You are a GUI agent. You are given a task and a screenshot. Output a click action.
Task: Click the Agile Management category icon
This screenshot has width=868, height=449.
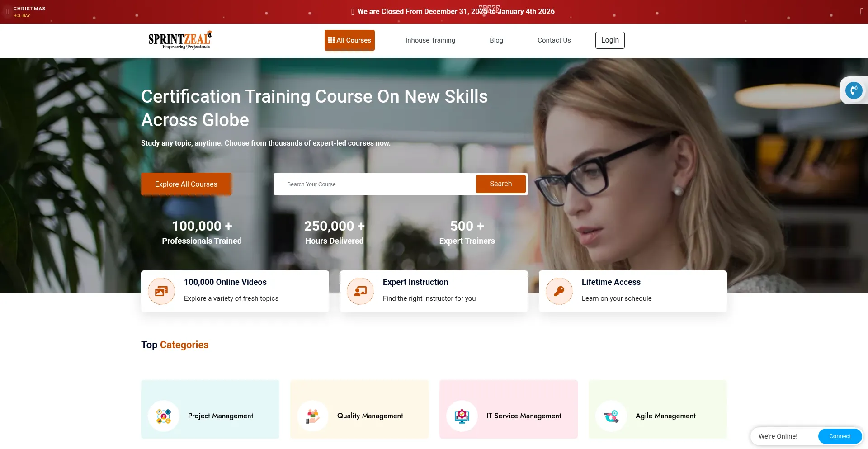[x=611, y=416]
